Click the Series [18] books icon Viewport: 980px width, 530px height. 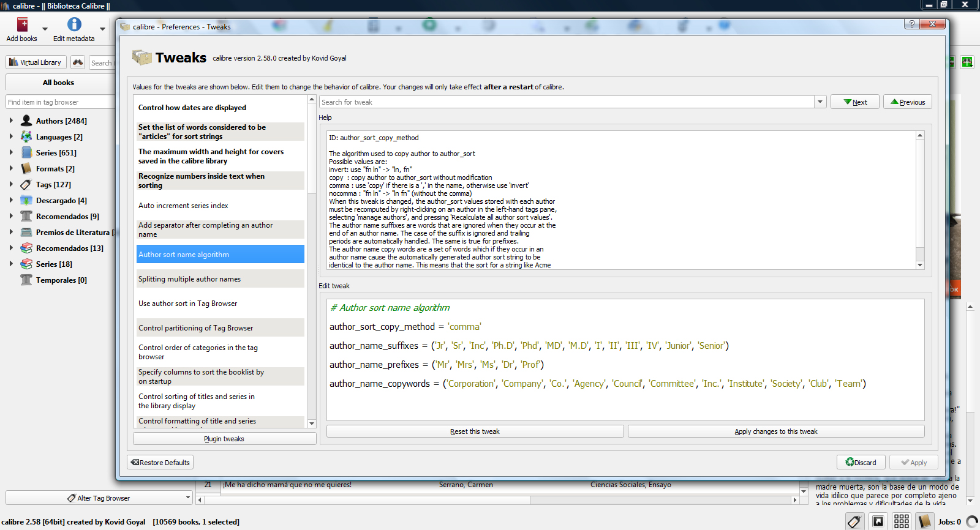26,264
